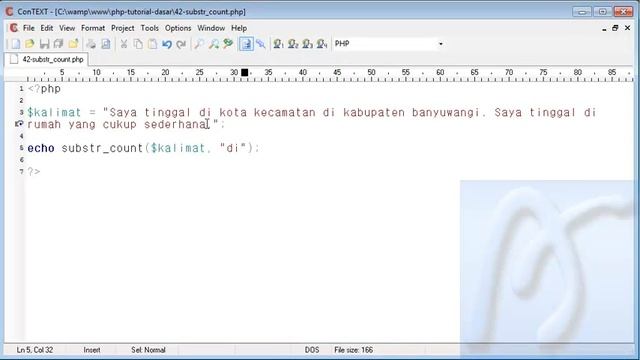Minimize the document via the inner minimize button
Viewport: 640px width, 360px height.
(604, 28)
